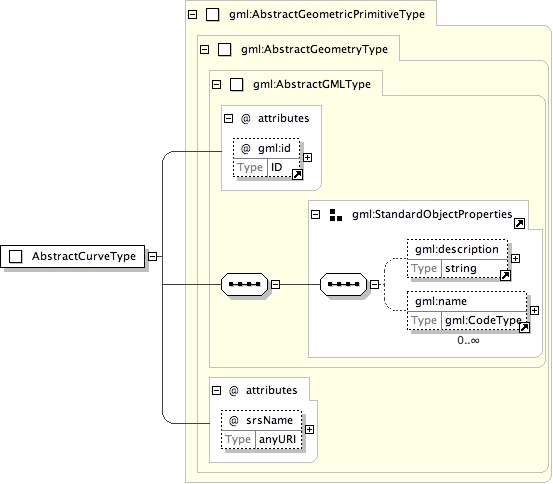
Task: Select the AbstractCurveType node label
Action: (84, 256)
